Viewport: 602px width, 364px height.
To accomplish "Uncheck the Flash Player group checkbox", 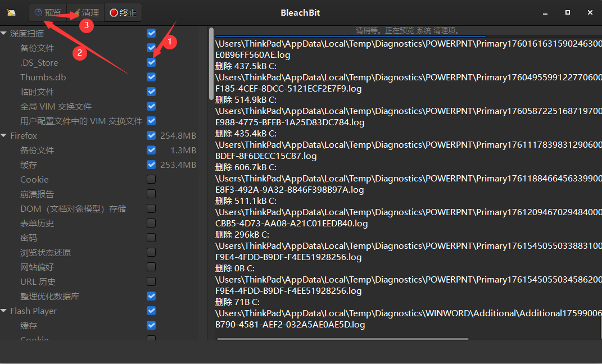I will click(151, 311).
